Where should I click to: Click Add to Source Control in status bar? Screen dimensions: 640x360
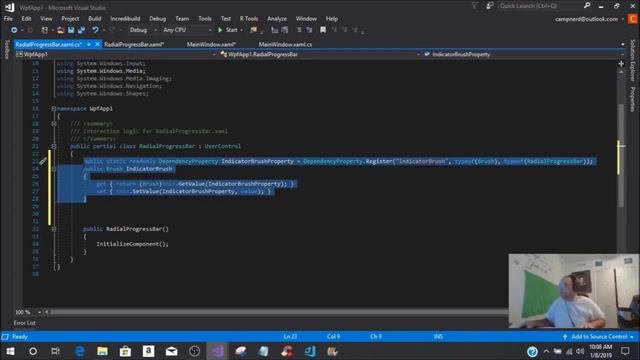click(x=599, y=337)
